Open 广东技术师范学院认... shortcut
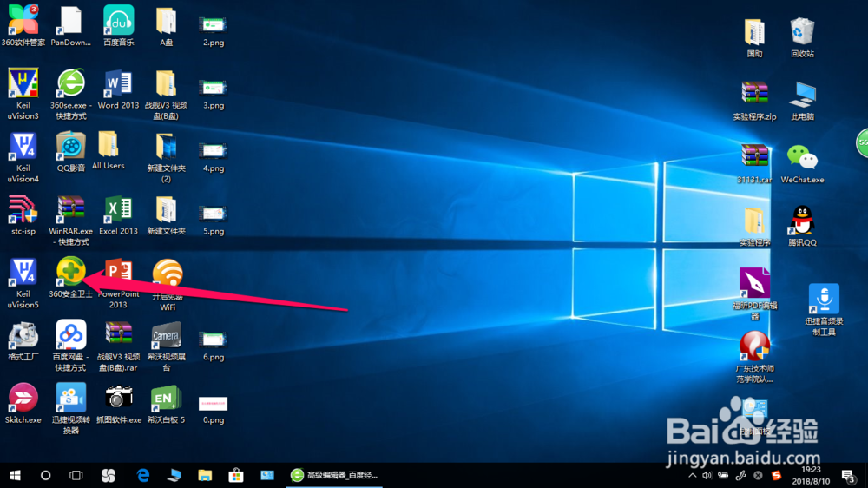 pos(754,346)
